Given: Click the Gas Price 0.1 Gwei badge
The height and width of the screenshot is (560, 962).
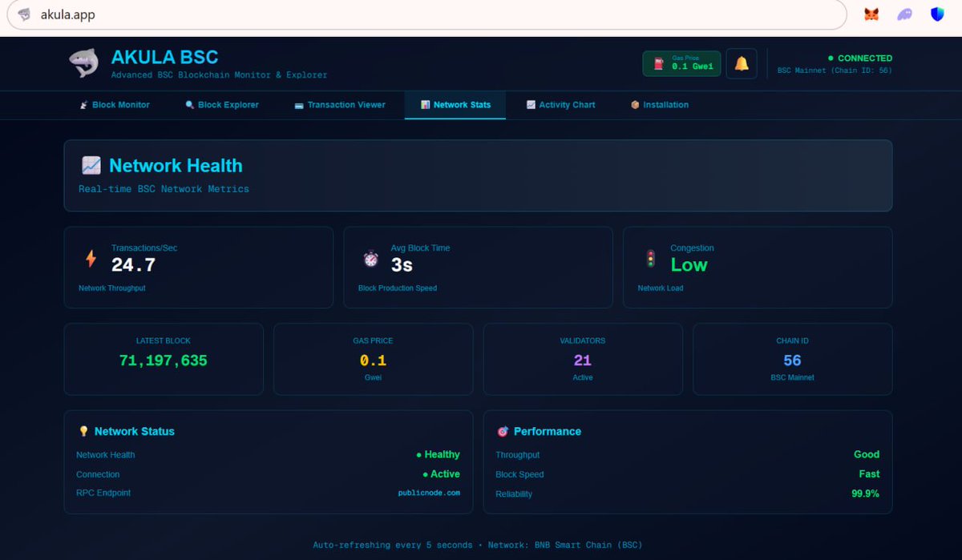Looking at the screenshot, I should click(682, 63).
